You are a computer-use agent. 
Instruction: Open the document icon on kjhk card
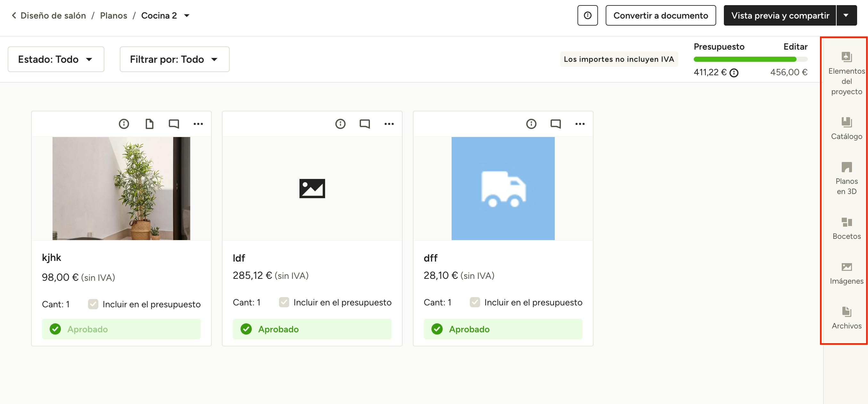click(149, 124)
